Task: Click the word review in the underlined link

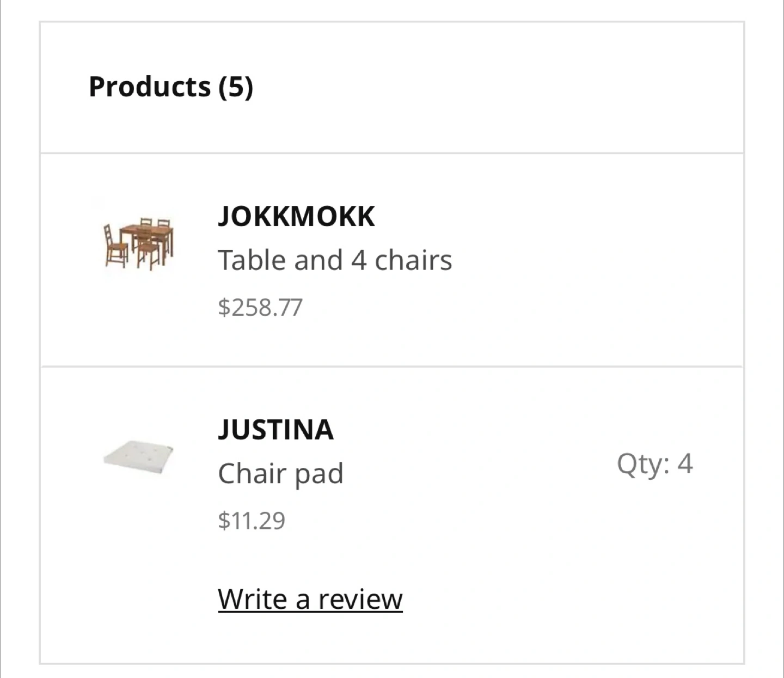Action: 360,599
